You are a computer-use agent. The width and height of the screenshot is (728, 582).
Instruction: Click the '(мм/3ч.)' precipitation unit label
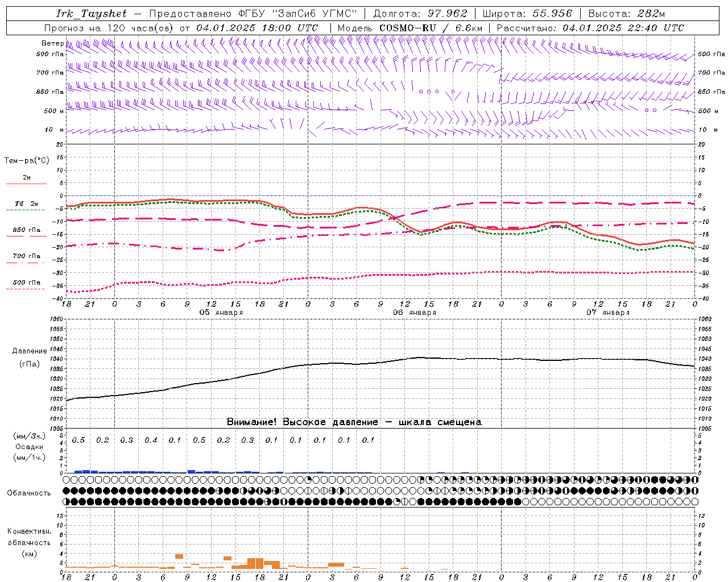click(x=30, y=436)
